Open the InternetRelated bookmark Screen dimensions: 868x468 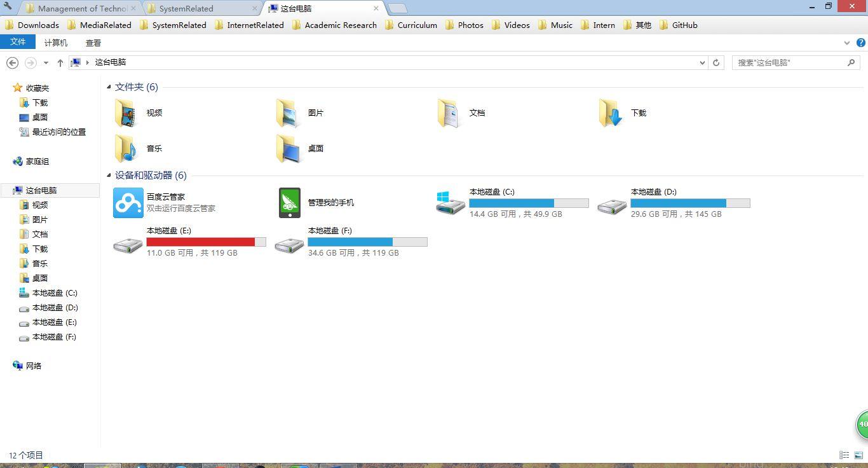click(249, 25)
